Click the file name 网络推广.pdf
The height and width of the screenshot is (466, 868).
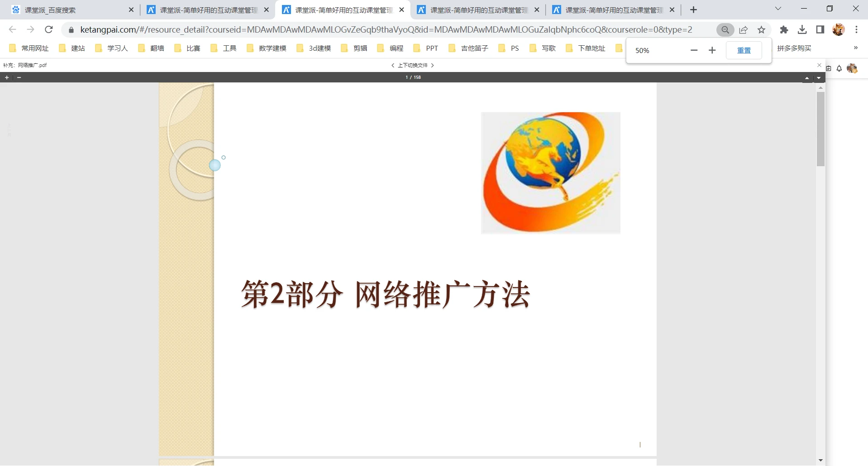point(32,65)
